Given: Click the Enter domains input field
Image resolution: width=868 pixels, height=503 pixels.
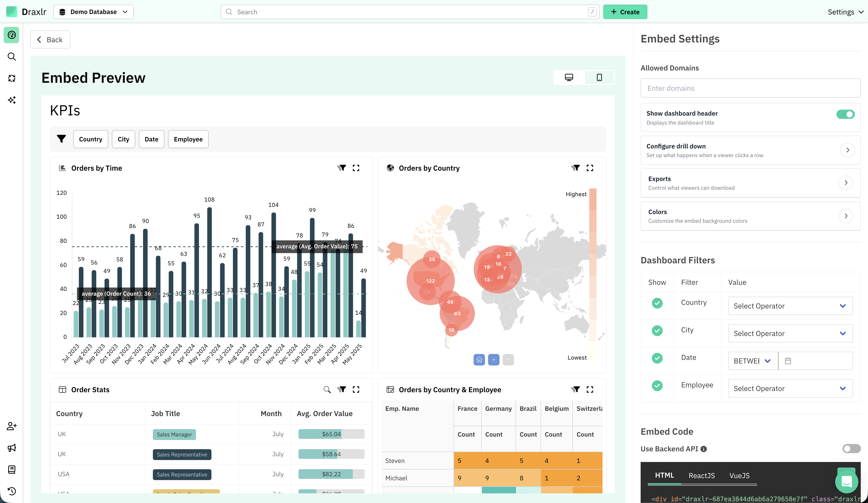Looking at the screenshot, I should click(750, 88).
